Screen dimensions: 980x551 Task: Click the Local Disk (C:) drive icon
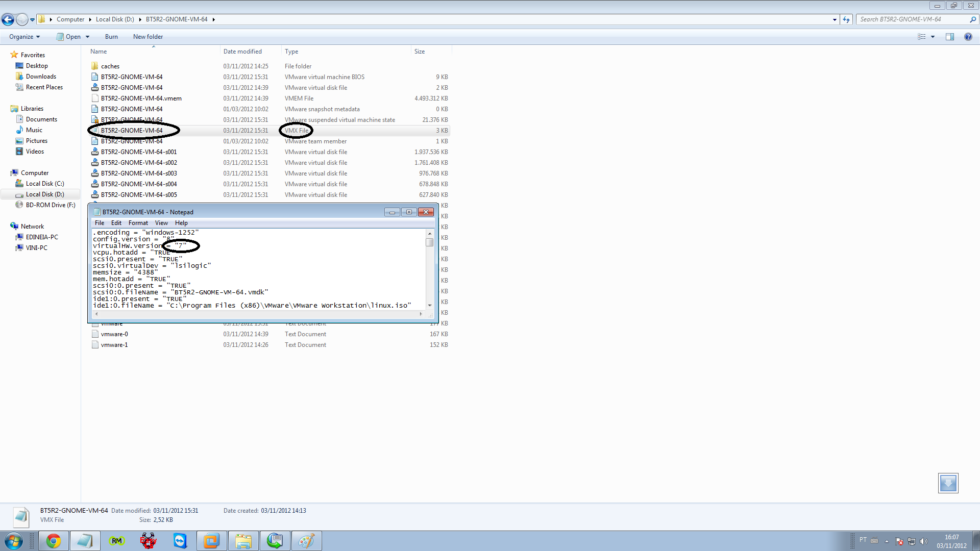[19, 184]
